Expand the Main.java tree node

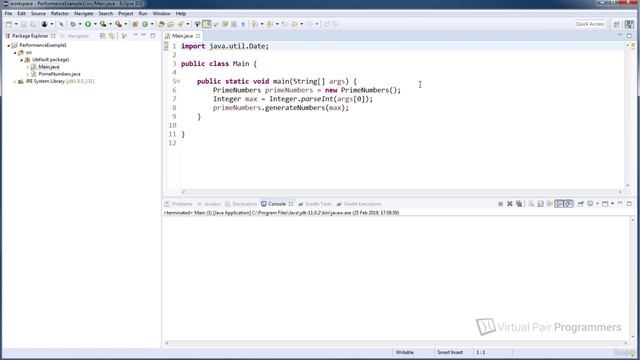coord(28,67)
